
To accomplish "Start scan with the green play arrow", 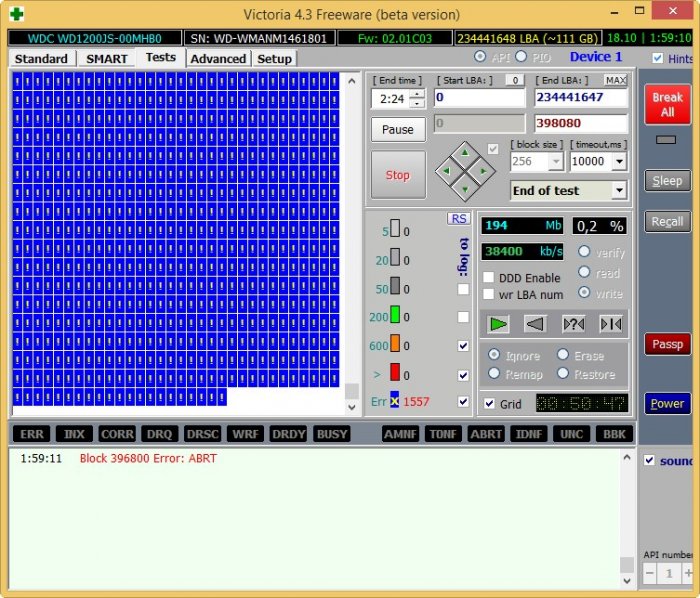I will pos(498,324).
